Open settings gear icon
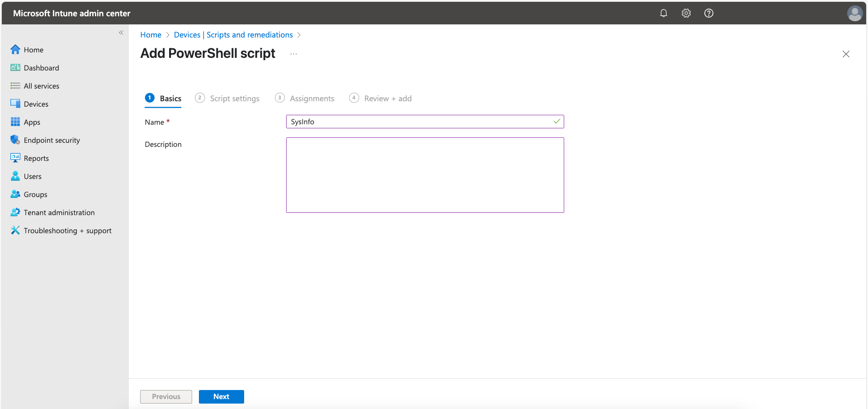Image resolution: width=868 pixels, height=409 pixels. 686,13
